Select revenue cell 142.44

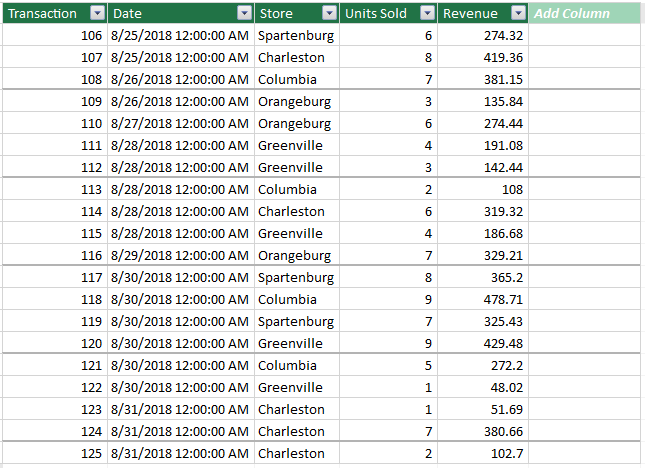pyautogui.click(x=483, y=167)
